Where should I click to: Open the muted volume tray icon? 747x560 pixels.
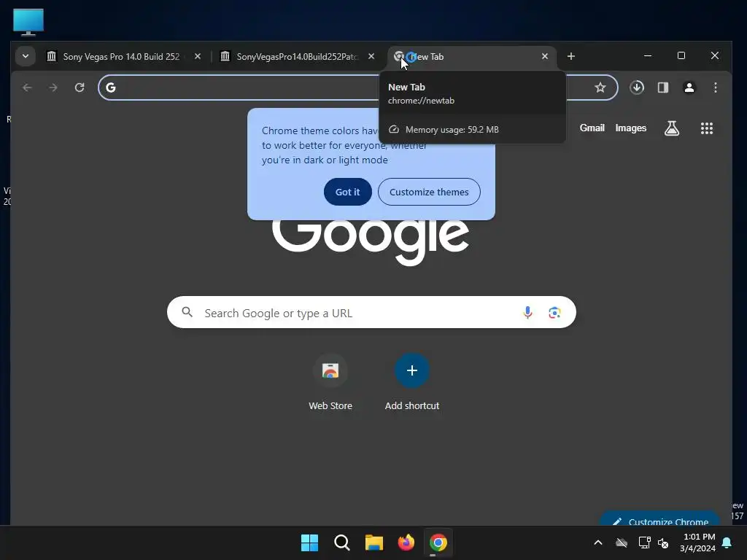click(662, 542)
